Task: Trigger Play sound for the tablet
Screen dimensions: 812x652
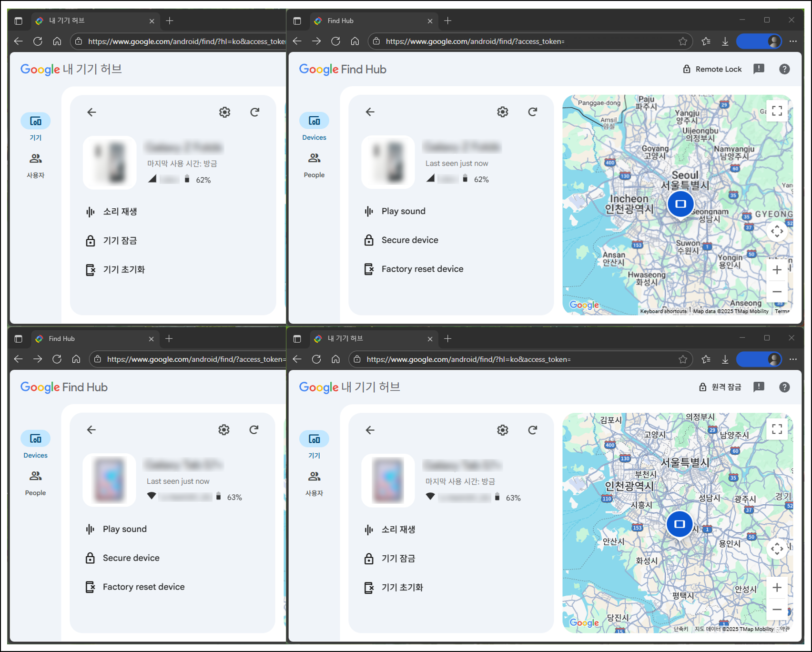Action: pyautogui.click(x=124, y=529)
